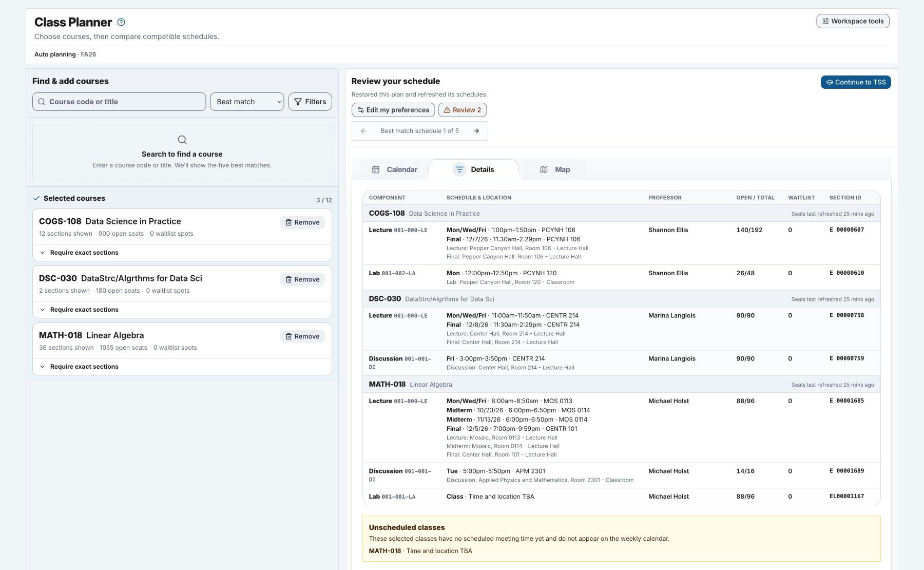
Task: Click the 14/16 open seats value
Action: click(x=745, y=471)
